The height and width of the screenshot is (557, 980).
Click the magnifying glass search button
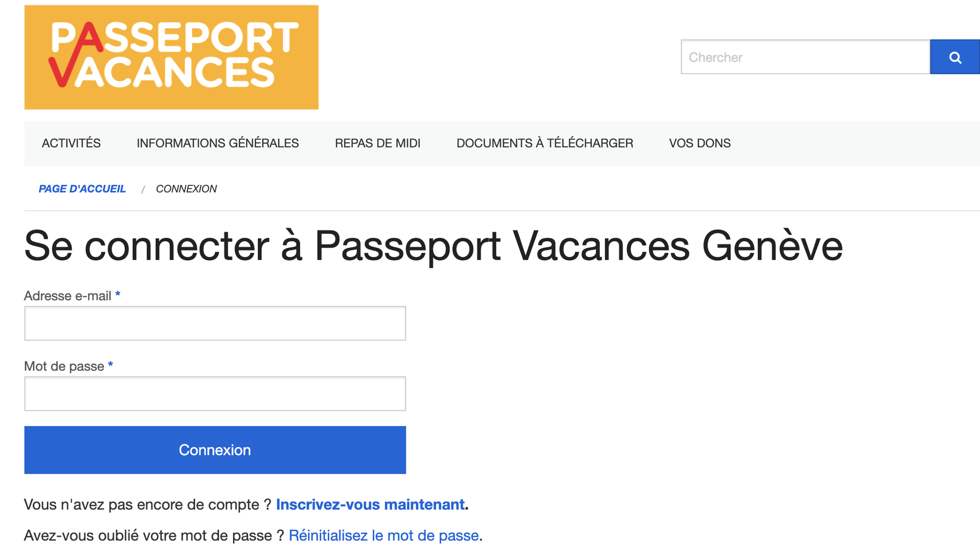tap(955, 57)
